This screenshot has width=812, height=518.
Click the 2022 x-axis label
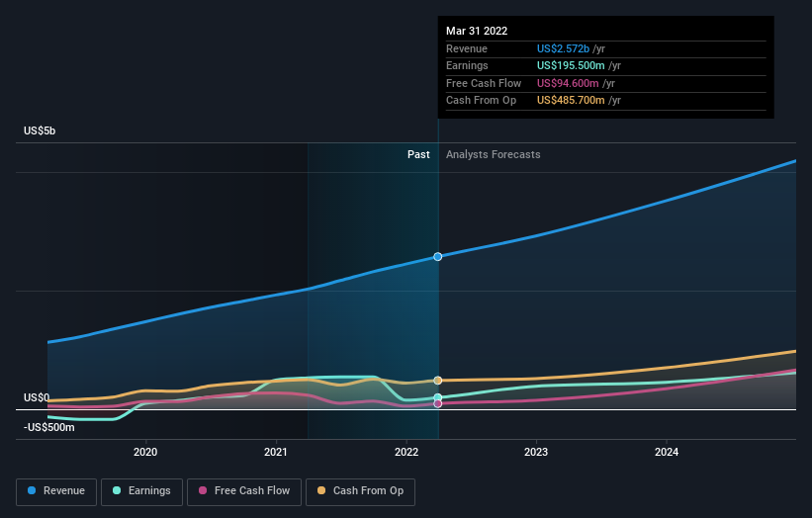(x=406, y=452)
